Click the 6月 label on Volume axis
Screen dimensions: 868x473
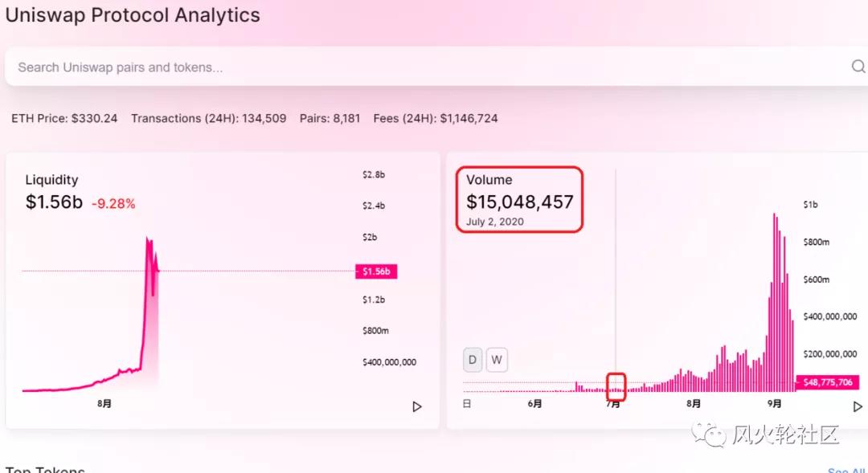point(534,403)
